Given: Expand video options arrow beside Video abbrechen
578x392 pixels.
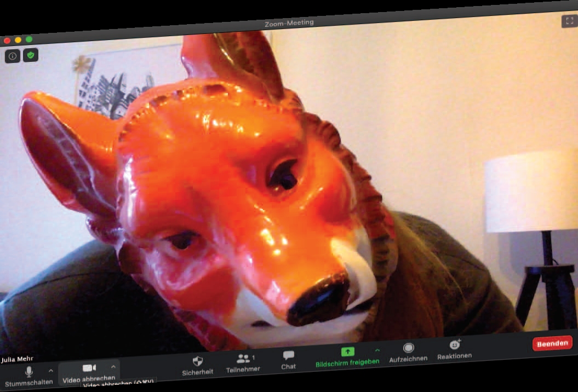Looking at the screenshot, I should 113,367.
